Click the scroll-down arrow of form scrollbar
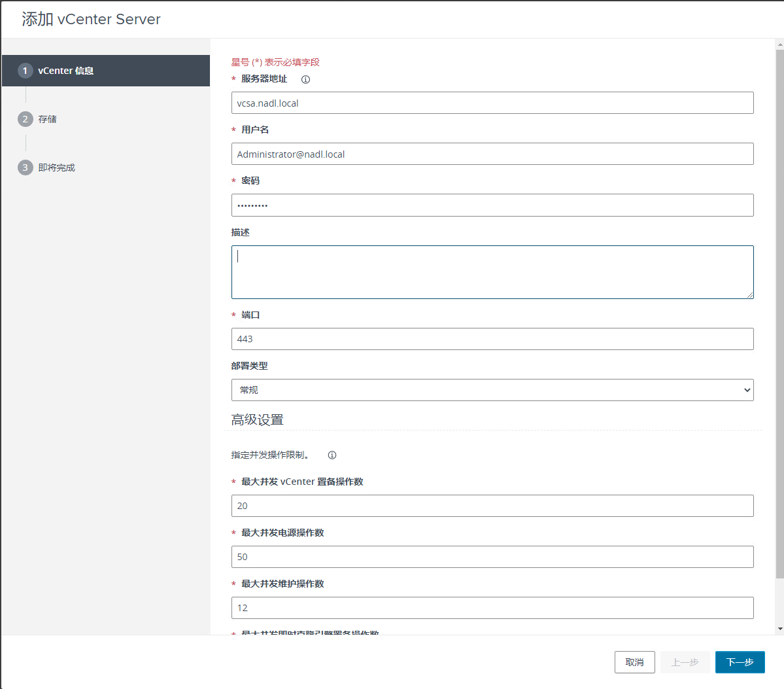 (x=780, y=629)
